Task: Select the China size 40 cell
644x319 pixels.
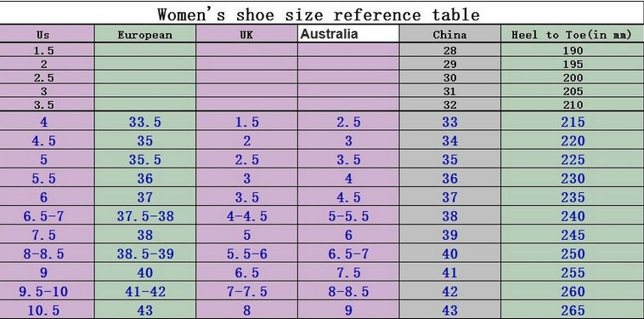Action: (x=449, y=254)
